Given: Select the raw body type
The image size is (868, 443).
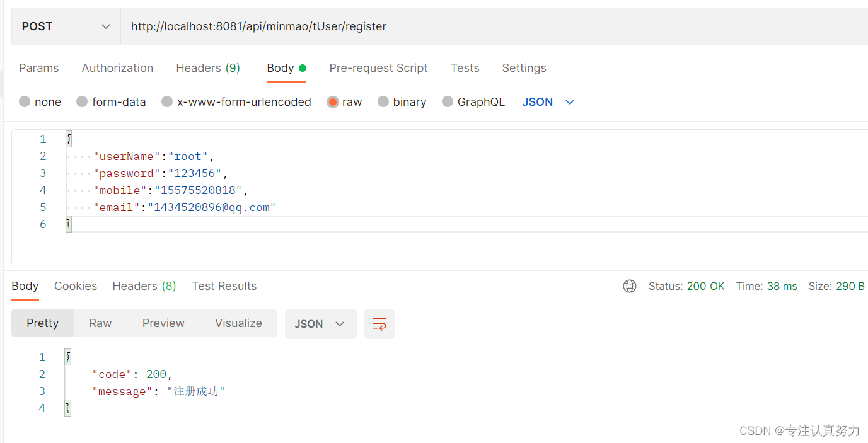Looking at the screenshot, I should [345, 102].
